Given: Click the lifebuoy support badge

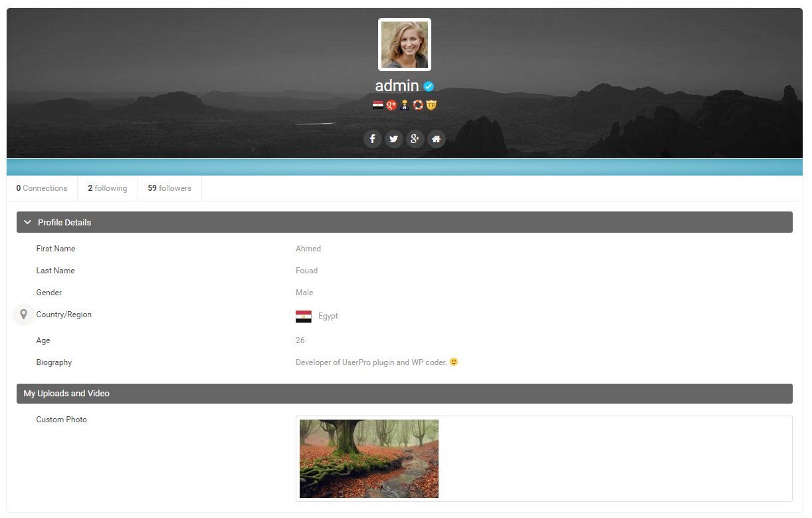Looking at the screenshot, I should pyautogui.click(x=417, y=105).
